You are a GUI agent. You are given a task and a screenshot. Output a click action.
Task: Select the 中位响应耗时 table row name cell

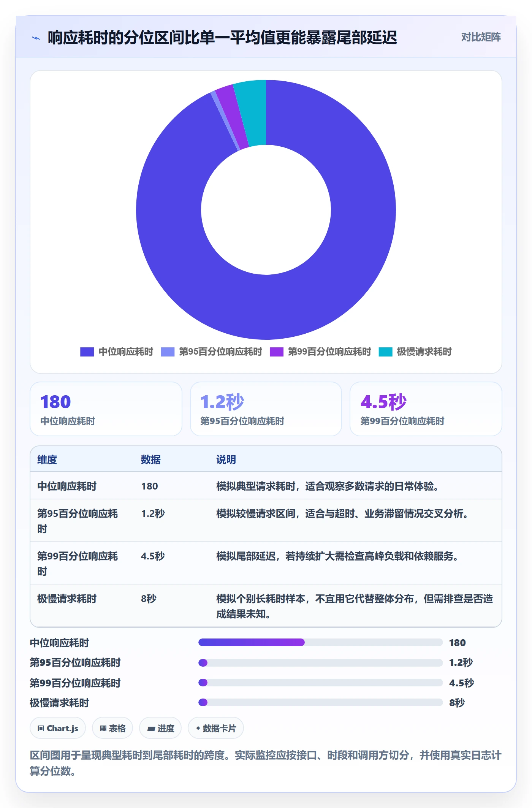coord(67,486)
